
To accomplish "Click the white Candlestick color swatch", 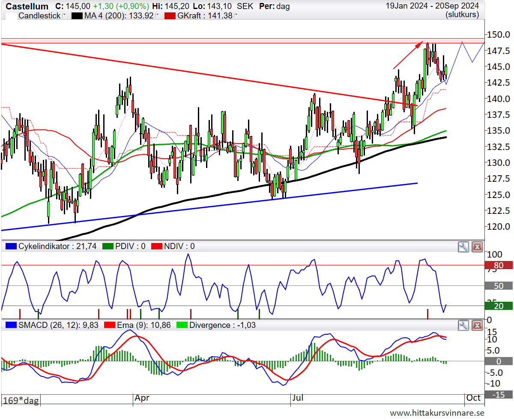I will coord(11,15).
